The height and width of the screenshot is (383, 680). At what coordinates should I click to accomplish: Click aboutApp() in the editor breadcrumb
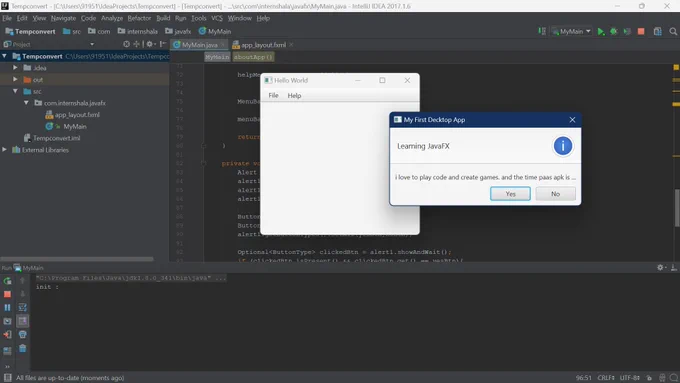point(254,57)
